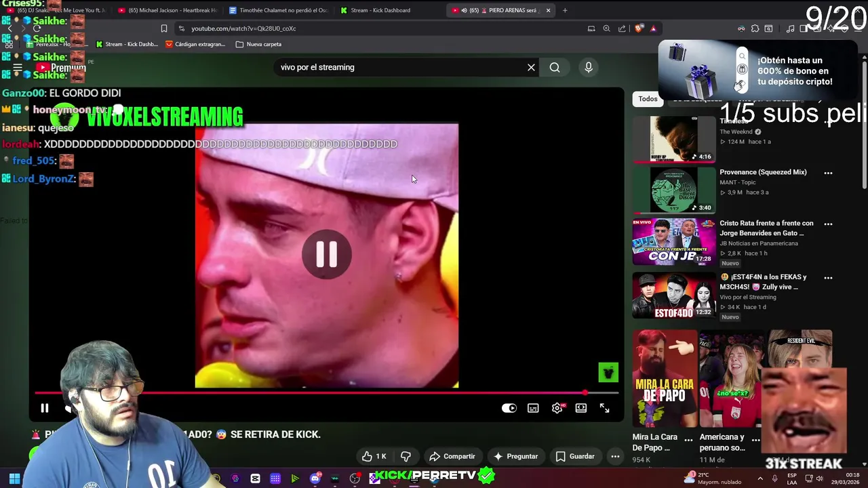Viewport: 868px width, 488px height.
Task: Click the bookmark icon beside the address bar
Action: 163,28
